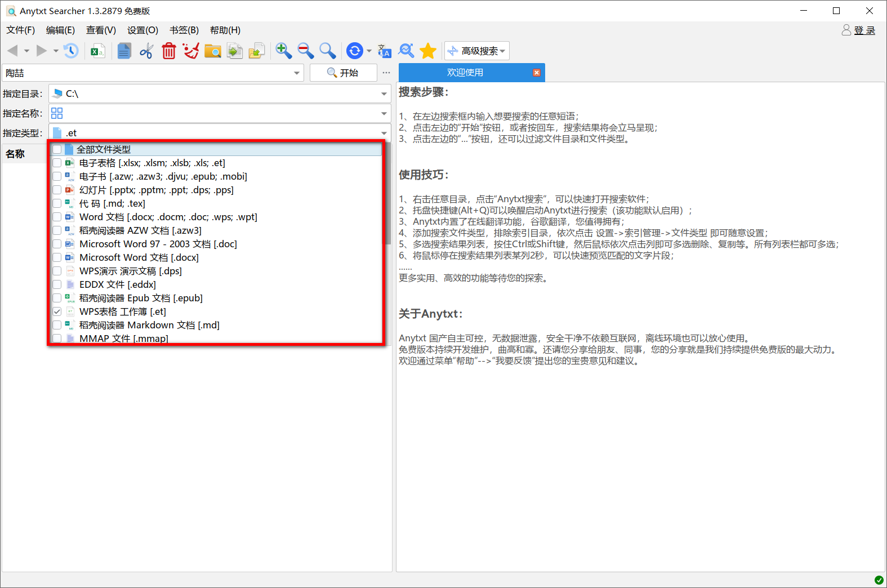
Task: Click the search keyword input field
Action: click(x=149, y=73)
